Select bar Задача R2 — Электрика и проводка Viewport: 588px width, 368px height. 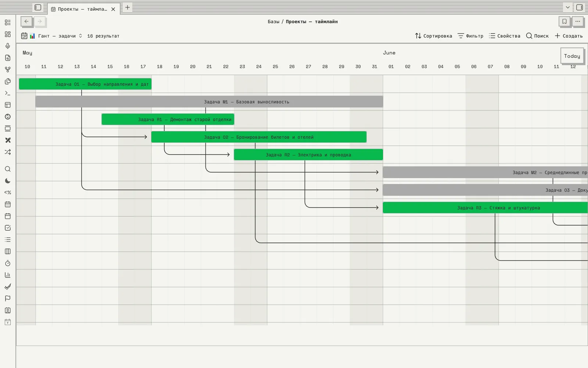coord(308,155)
